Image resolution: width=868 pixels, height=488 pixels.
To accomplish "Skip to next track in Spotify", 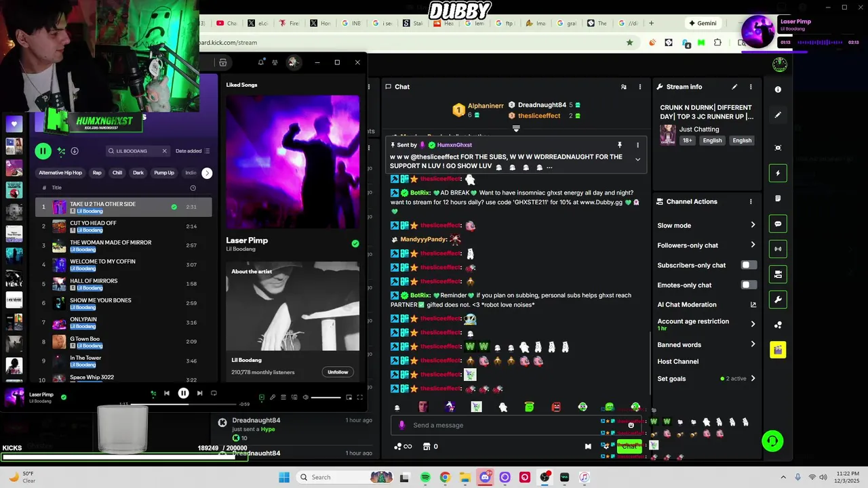I will 199,393.
